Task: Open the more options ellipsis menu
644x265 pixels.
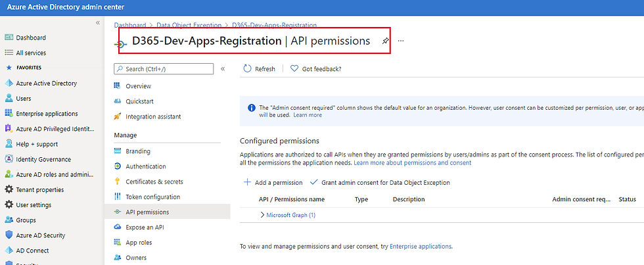Action: (x=401, y=41)
